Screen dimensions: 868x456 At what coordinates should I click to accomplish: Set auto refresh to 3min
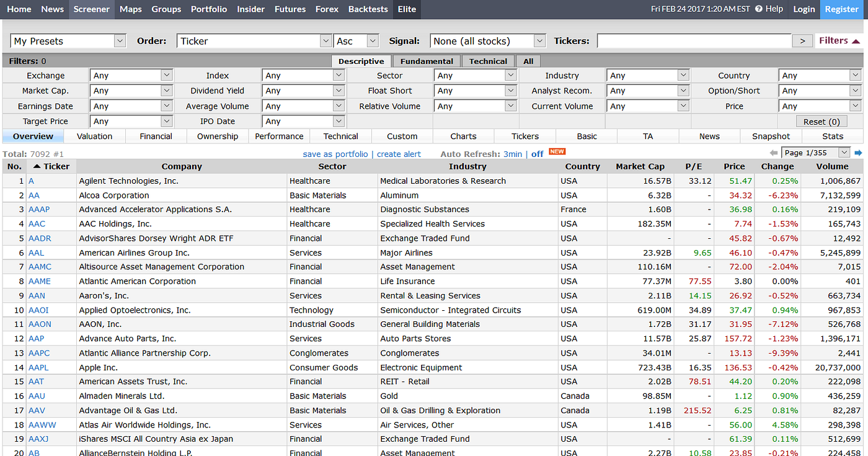click(x=512, y=154)
